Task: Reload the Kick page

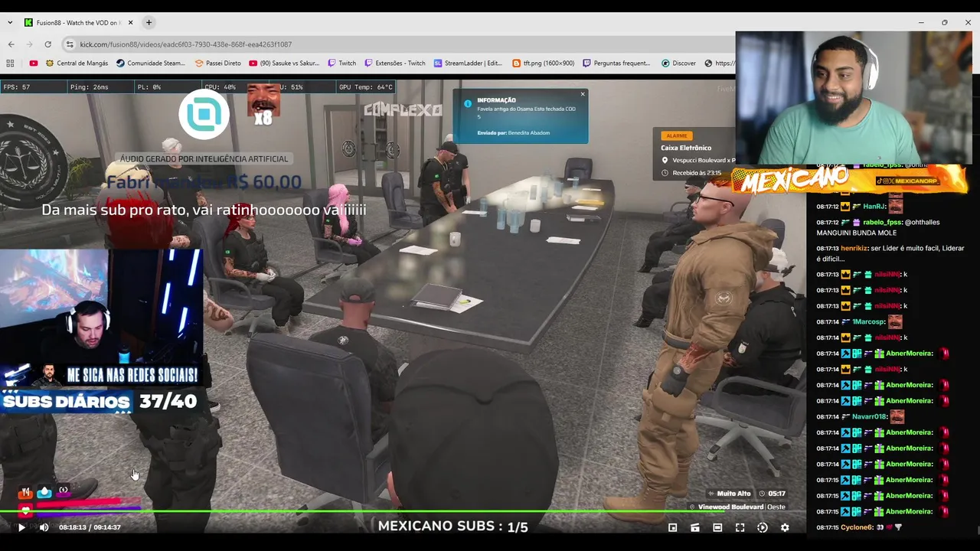Action: (x=47, y=44)
